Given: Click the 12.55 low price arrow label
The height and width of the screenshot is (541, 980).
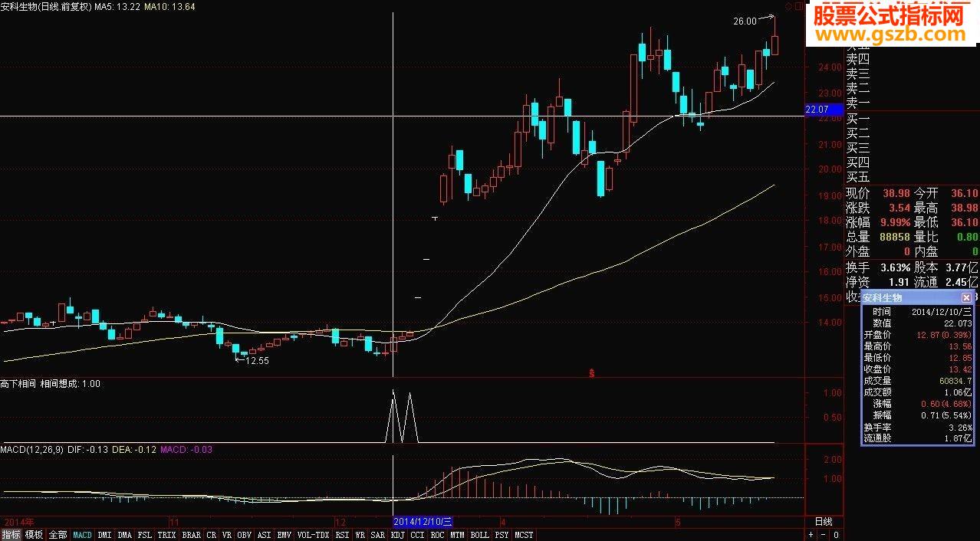Looking at the screenshot, I should pos(252,360).
